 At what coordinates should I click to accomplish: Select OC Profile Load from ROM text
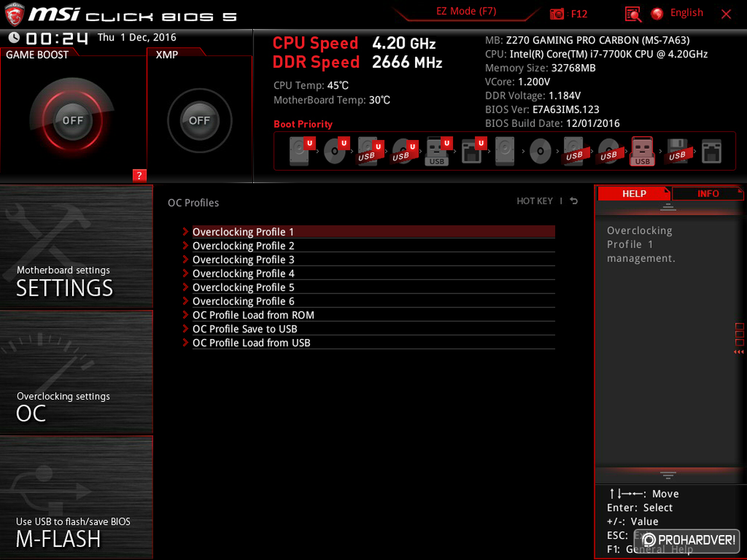tap(253, 315)
